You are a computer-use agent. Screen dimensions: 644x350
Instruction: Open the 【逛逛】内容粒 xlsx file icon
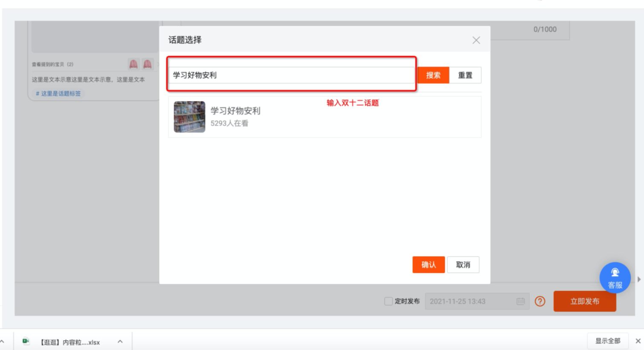tap(26, 341)
